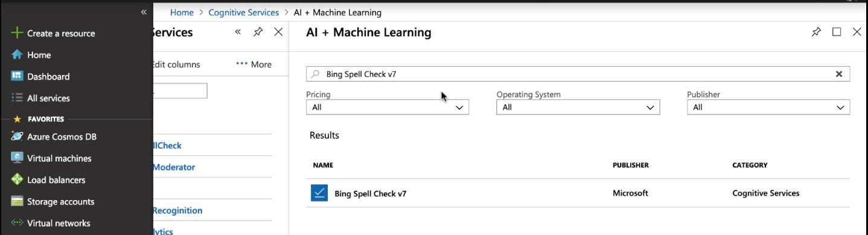The image size is (868, 235).
Task: Expand the Pricing dropdown
Action: pyautogui.click(x=388, y=107)
